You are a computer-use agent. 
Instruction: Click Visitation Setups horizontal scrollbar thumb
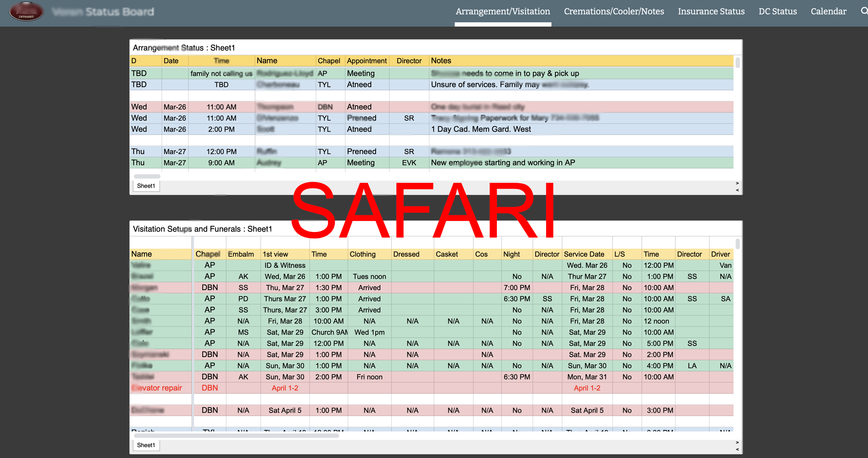point(236,435)
